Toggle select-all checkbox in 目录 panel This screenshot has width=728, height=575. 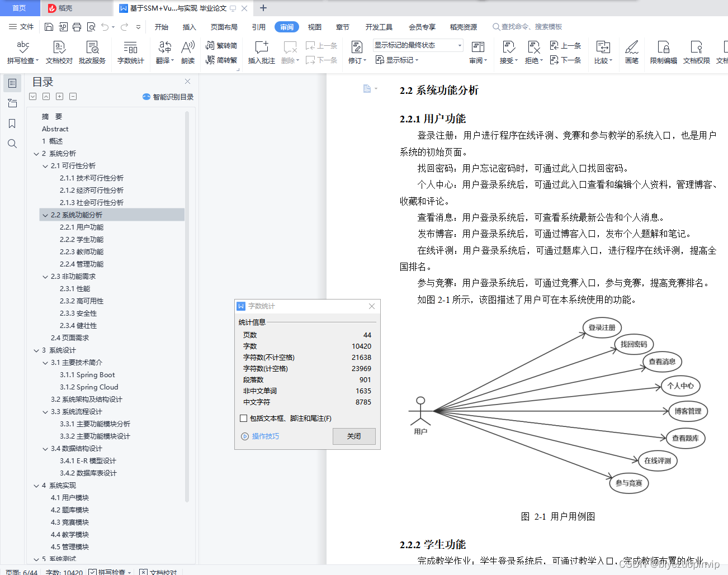click(32, 96)
